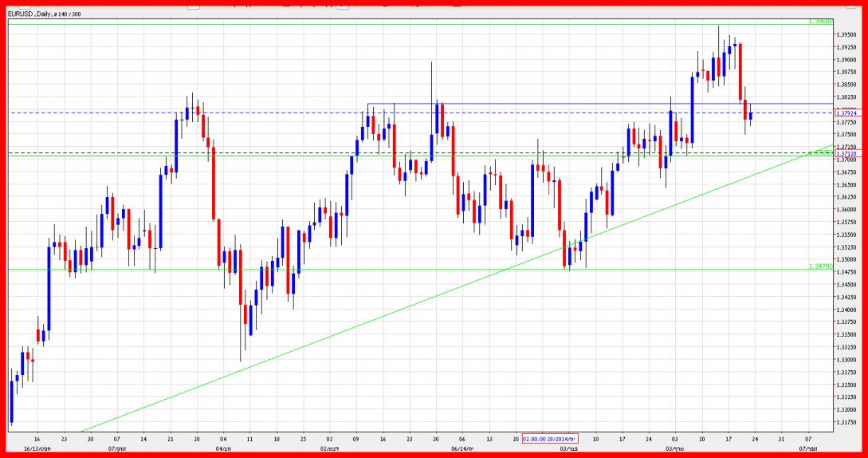Select the dashed black horizontal line
This screenshot has height=458, width=868.
[239, 152]
